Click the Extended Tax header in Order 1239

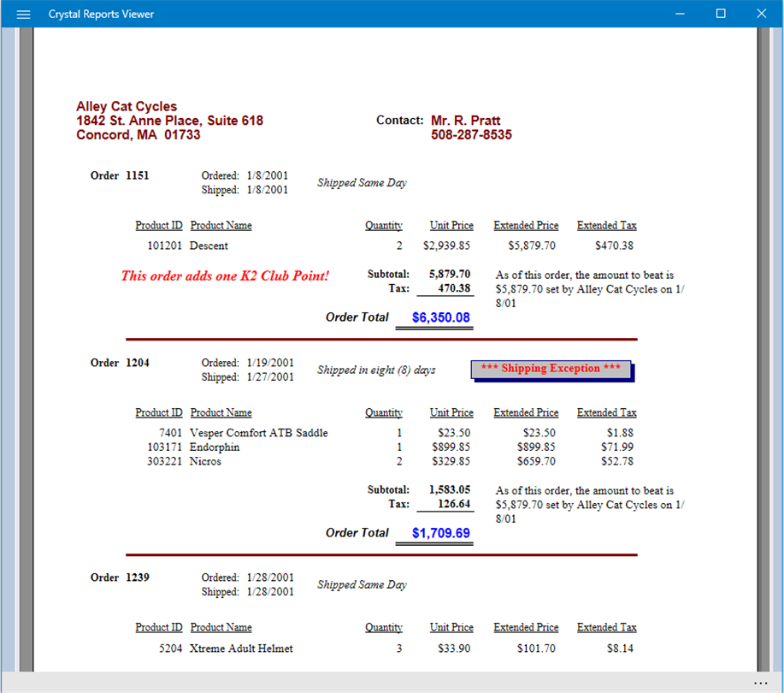pos(606,627)
